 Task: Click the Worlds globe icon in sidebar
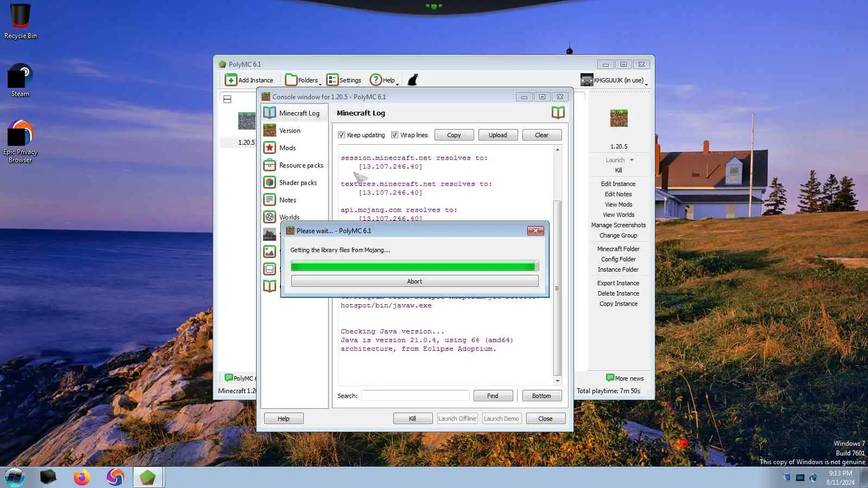(x=270, y=217)
